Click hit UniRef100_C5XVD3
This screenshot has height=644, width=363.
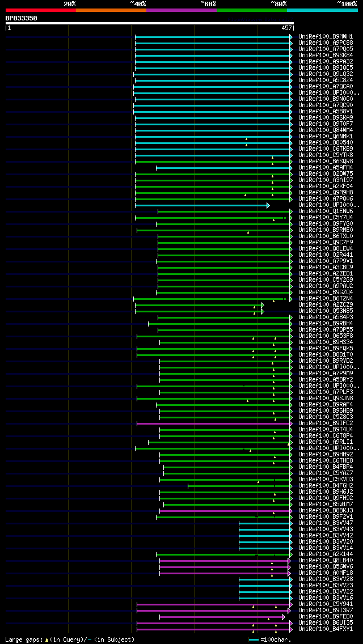click(326, 480)
